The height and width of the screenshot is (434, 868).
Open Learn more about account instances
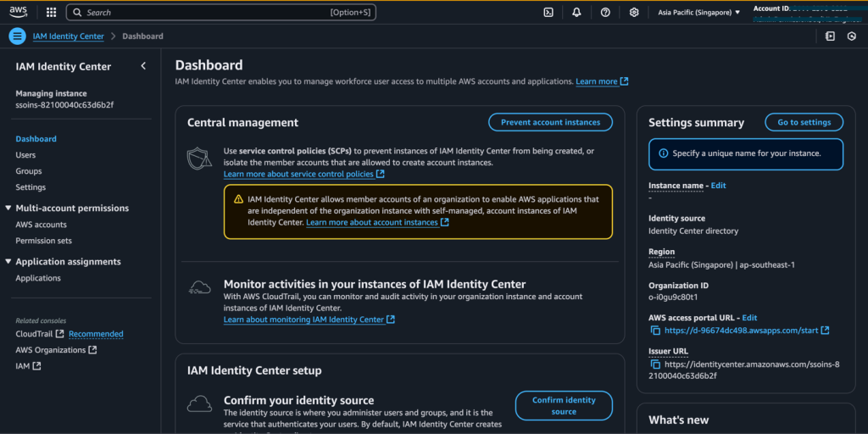tap(372, 222)
